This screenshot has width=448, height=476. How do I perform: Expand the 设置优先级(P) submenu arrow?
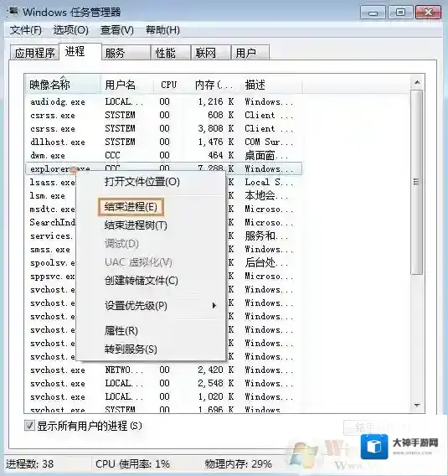[214, 305]
